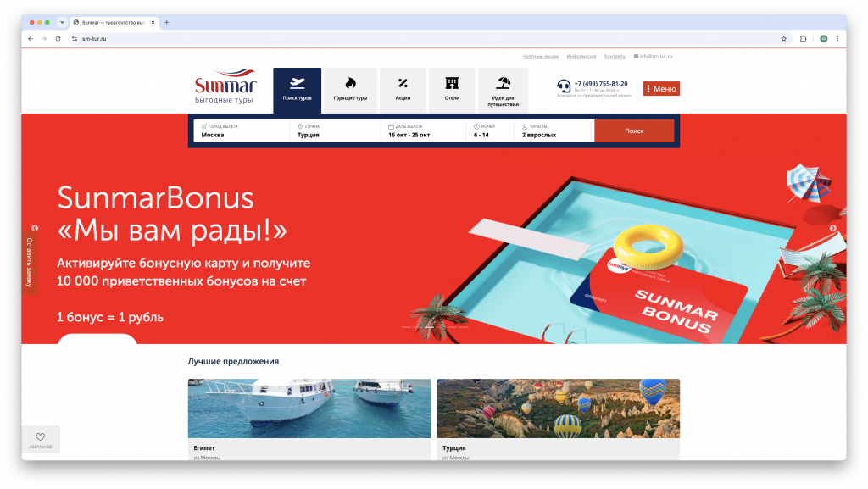Open the Поиск туров tab
Screen dimensions: 868x489
coord(298,90)
